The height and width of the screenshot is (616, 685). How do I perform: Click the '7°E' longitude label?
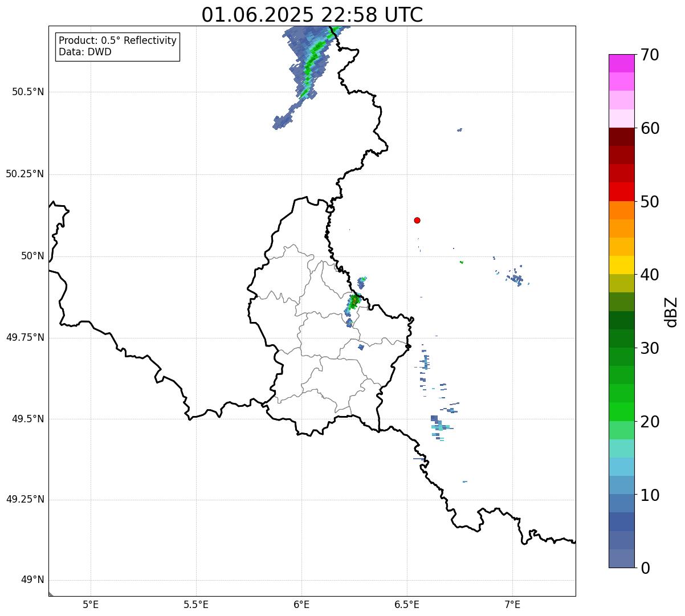[x=512, y=605]
